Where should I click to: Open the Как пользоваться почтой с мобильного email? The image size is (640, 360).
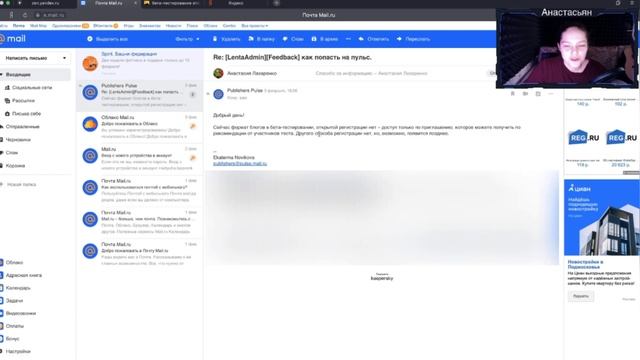(x=140, y=190)
